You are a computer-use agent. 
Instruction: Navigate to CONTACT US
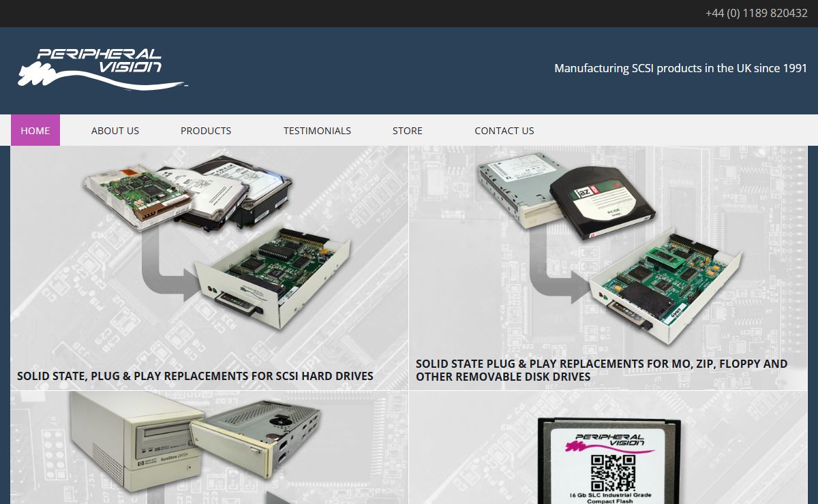coord(504,130)
